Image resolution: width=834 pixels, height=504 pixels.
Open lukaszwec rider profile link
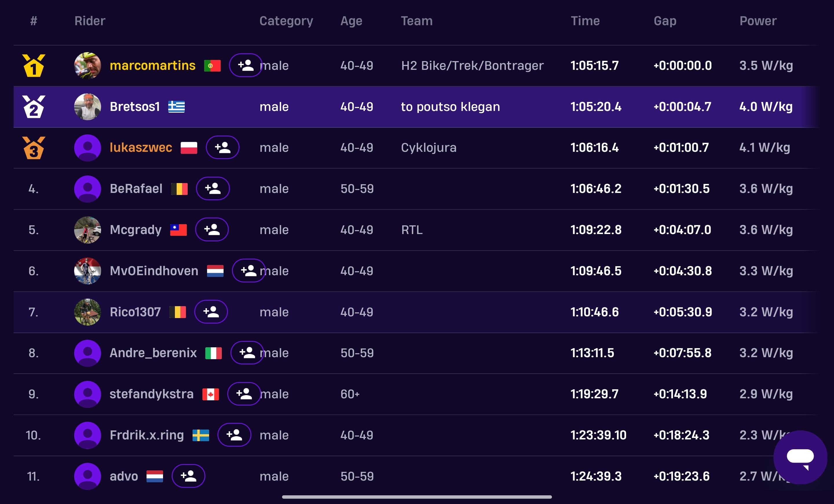pos(141,147)
